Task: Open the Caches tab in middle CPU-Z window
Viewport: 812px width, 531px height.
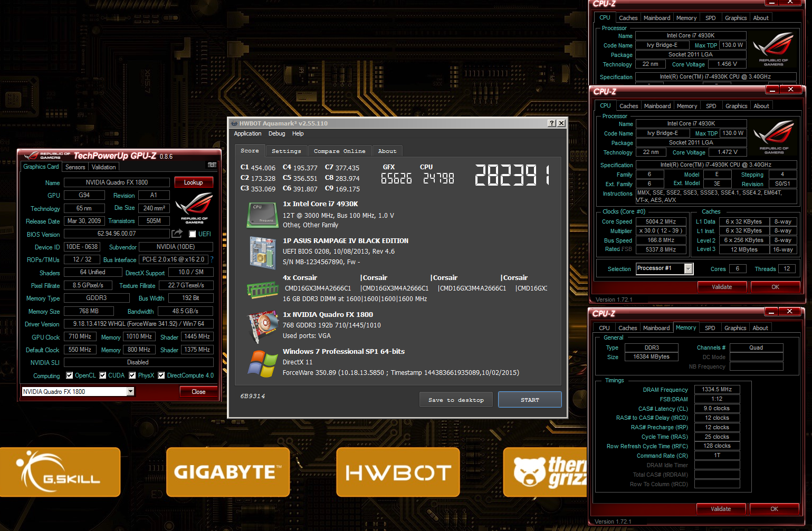Action: coord(628,106)
